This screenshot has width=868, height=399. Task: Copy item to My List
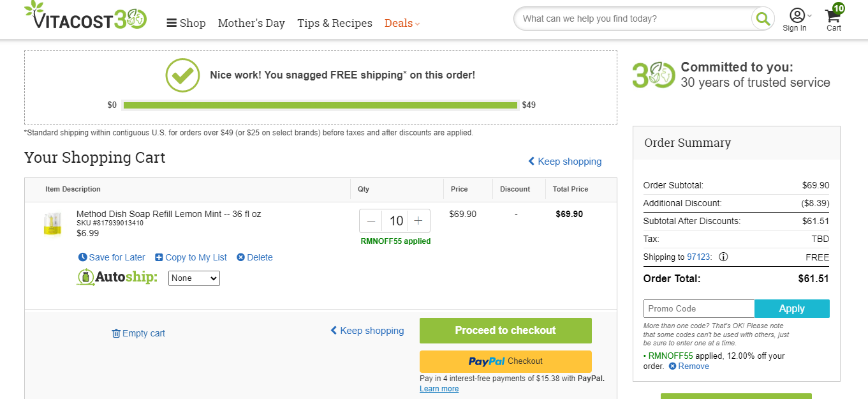[x=191, y=257]
